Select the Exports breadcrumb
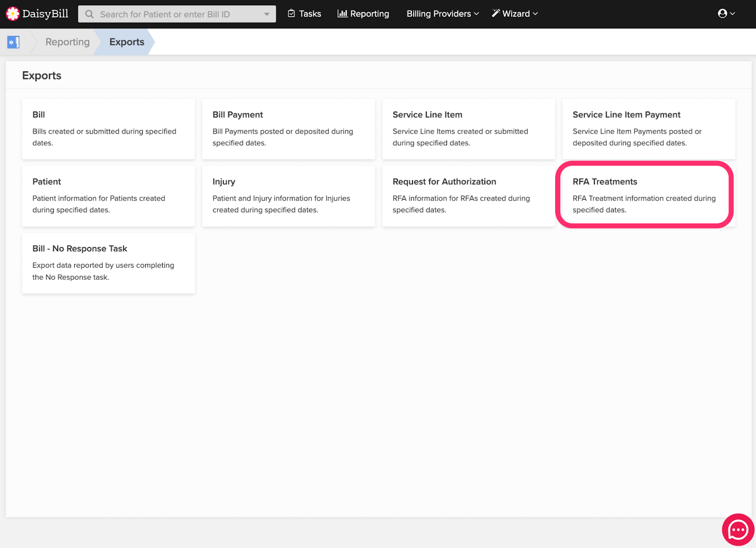This screenshot has width=756, height=548. pyautogui.click(x=127, y=42)
